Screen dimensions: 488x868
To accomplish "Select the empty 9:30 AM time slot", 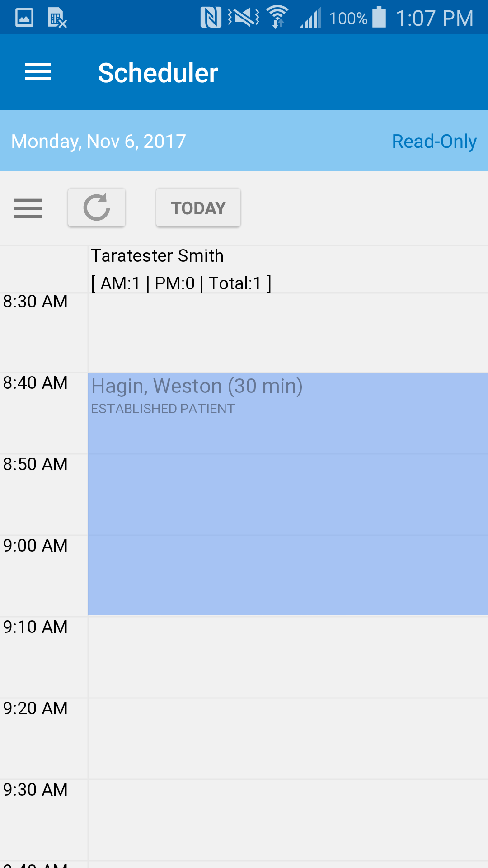I will click(x=288, y=820).
